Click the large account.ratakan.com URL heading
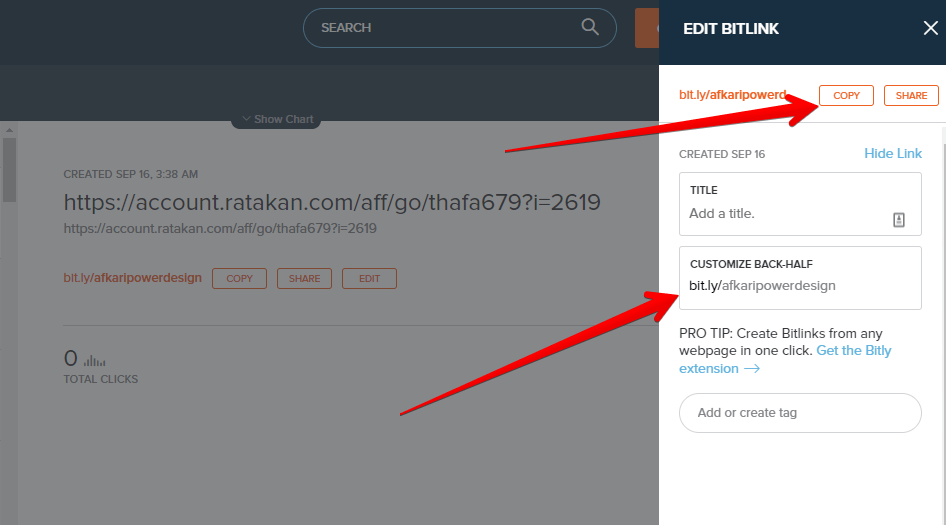 coord(331,203)
